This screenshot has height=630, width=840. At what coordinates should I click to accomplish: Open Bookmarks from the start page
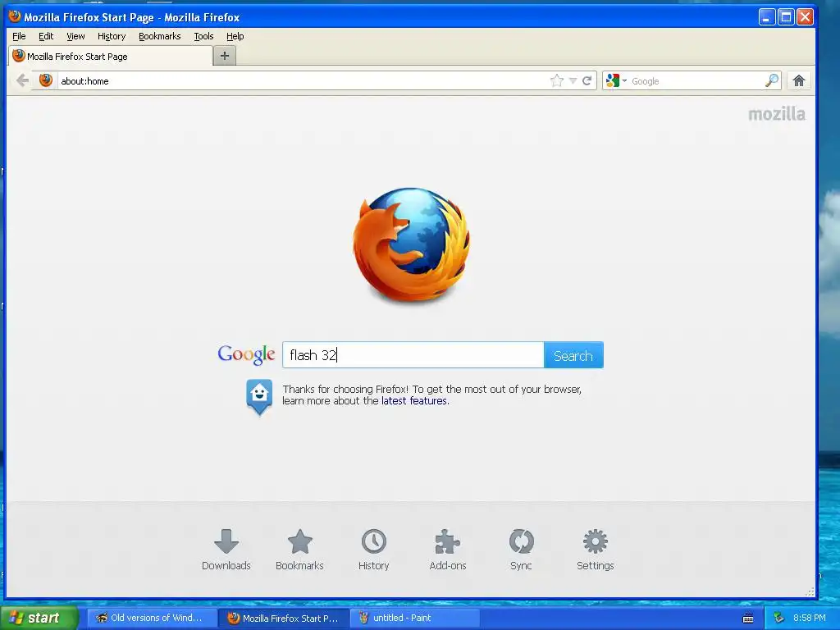pyautogui.click(x=299, y=549)
